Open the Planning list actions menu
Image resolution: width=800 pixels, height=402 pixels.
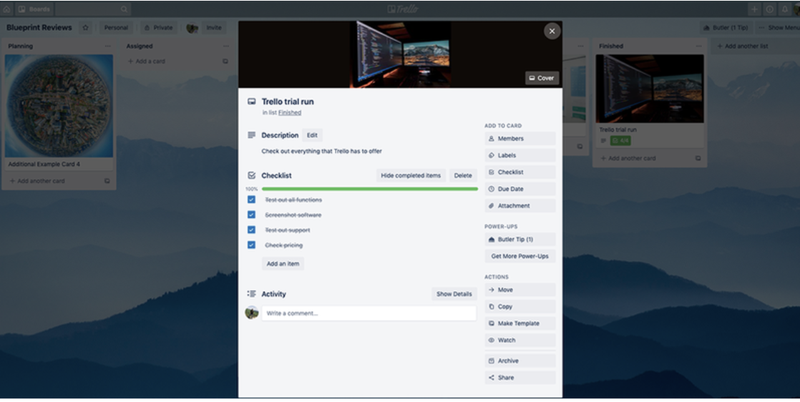107,46
